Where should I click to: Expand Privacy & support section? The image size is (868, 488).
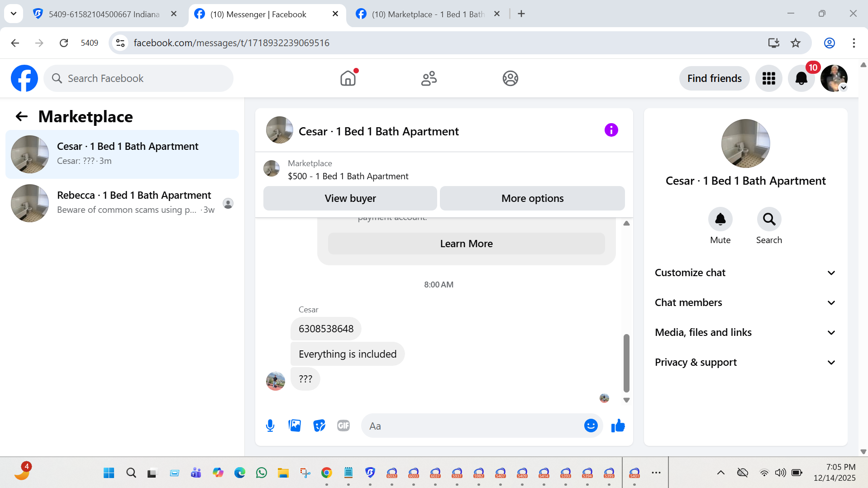click(745, 362)
